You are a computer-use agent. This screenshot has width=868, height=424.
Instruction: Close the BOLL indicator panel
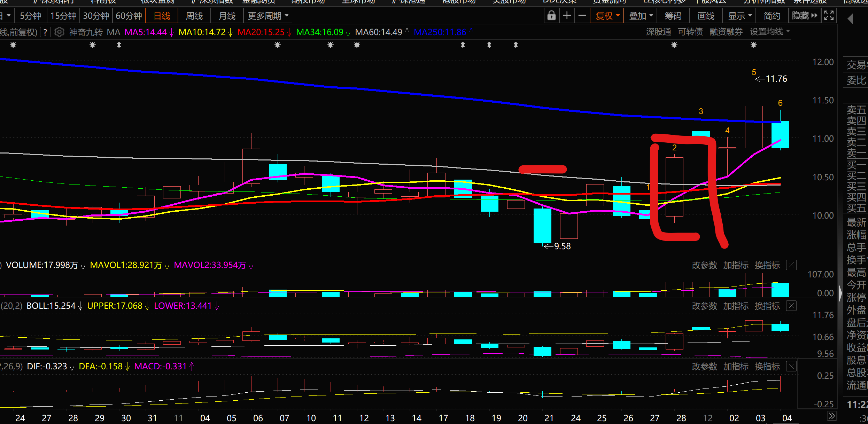[791, 306]
